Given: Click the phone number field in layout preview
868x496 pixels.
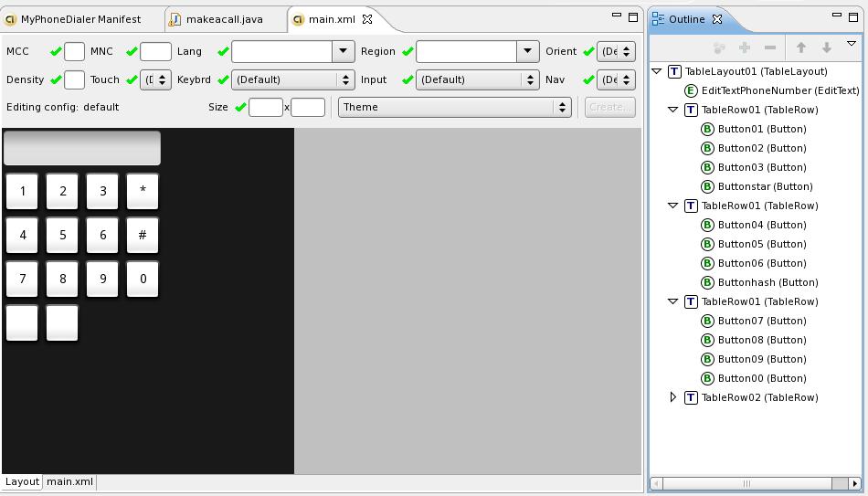Looking at the screenshot, I should 82,148.
